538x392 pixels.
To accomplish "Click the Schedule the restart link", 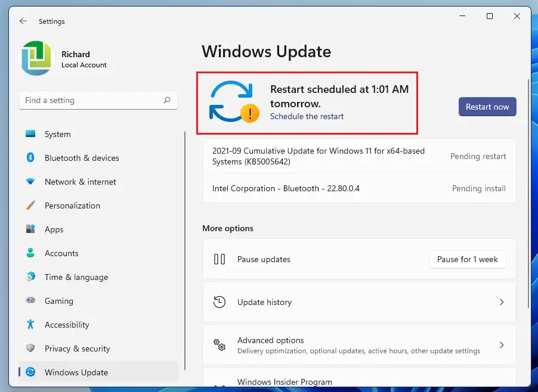I will tap(307, 117).
